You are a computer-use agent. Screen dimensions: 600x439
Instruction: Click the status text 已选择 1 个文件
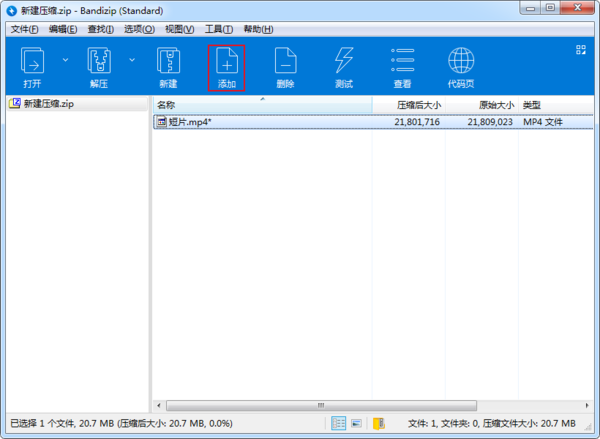(x=42, y=423)
